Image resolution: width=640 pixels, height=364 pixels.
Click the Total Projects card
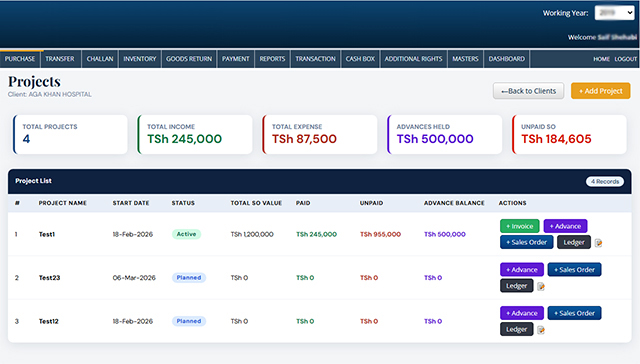70,134
